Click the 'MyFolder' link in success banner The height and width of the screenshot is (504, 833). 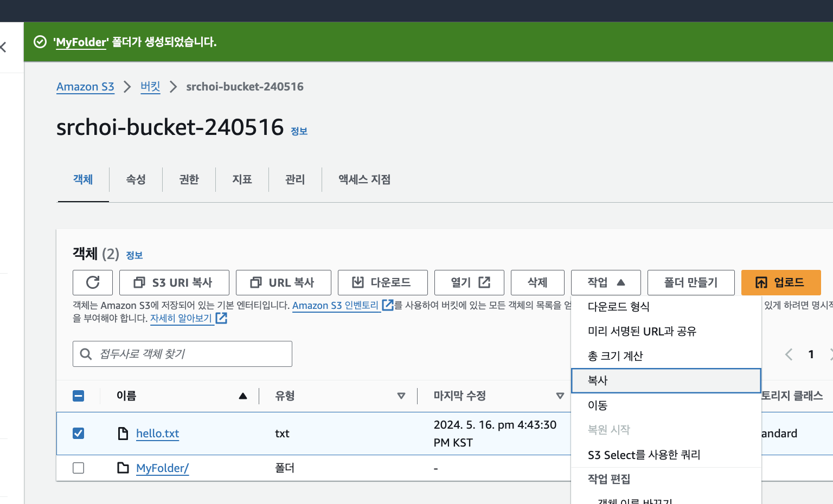coord(81,42)
